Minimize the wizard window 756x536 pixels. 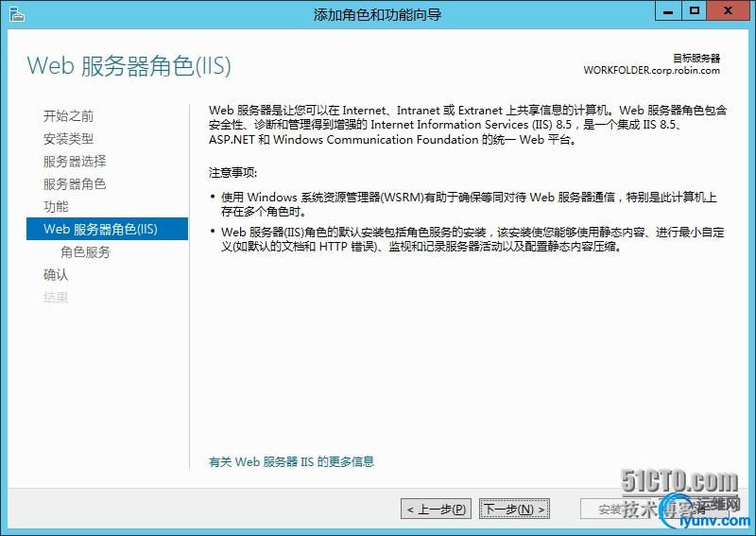coord(668,11)
